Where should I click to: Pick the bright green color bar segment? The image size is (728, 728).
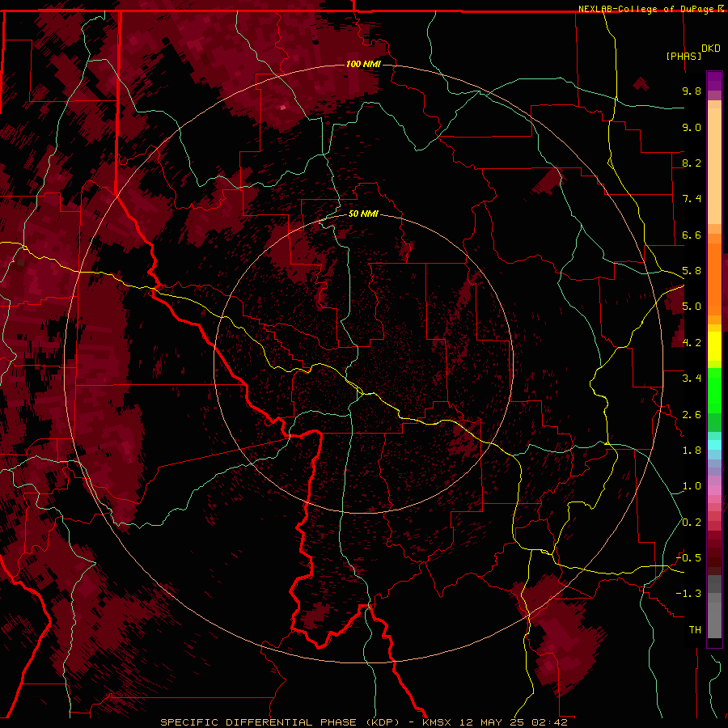pyautogui.click(x=714, y=390)
